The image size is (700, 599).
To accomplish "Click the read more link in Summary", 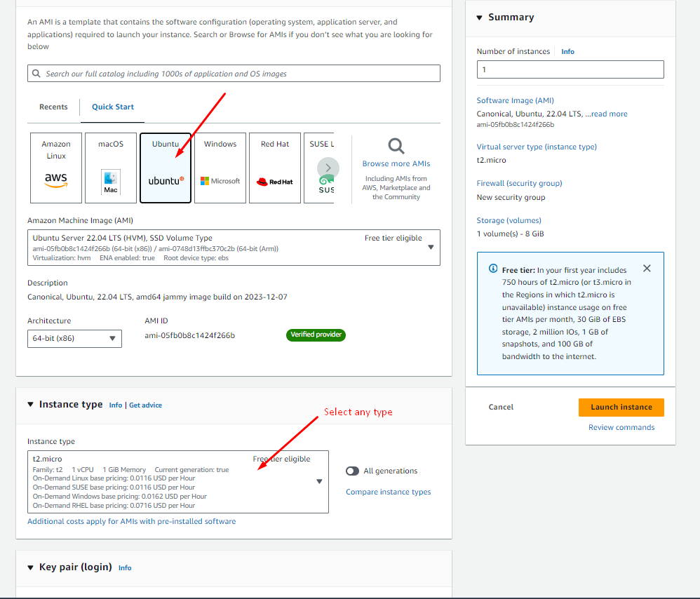I will coord(609,114).
